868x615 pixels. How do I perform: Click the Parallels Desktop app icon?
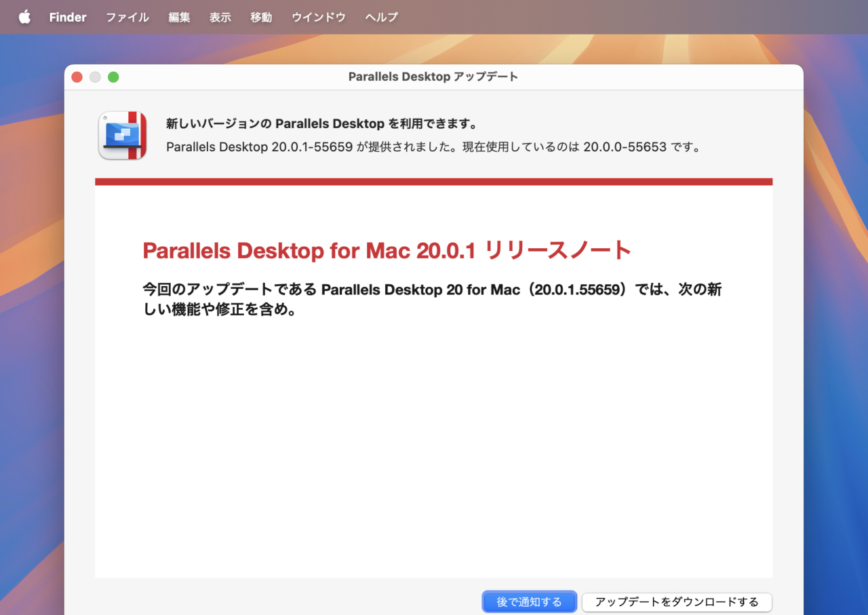123,136
